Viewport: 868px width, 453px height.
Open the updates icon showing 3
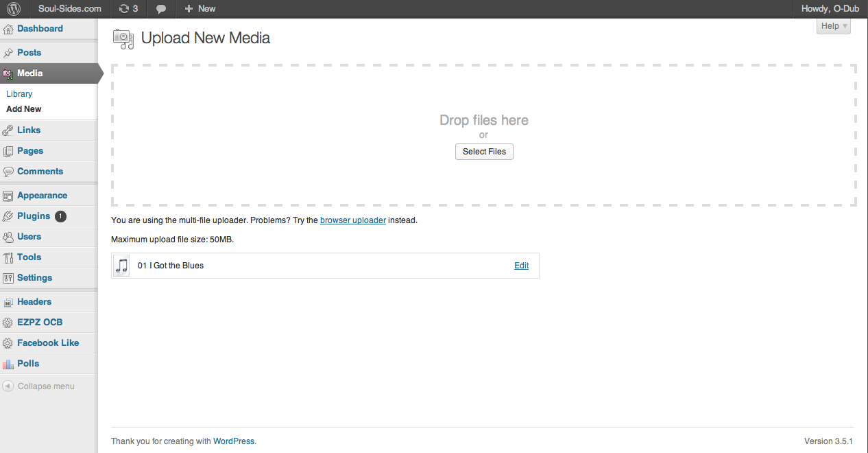[128, 9]
